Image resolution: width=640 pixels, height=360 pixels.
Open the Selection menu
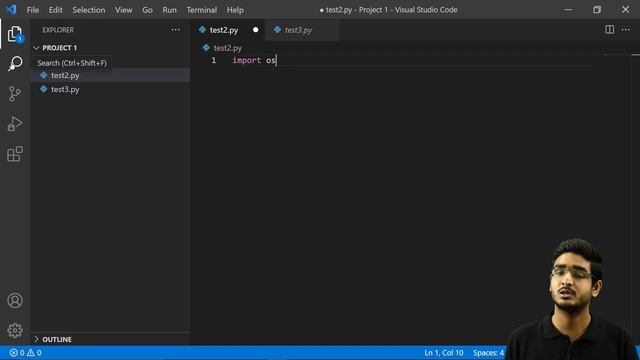coord(89,10)
